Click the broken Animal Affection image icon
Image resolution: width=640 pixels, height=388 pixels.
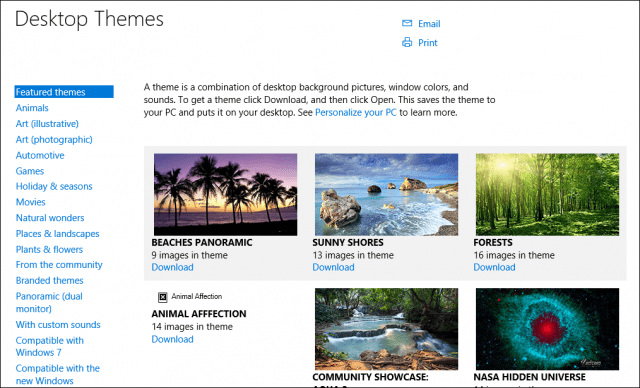(x=162, y=297)
